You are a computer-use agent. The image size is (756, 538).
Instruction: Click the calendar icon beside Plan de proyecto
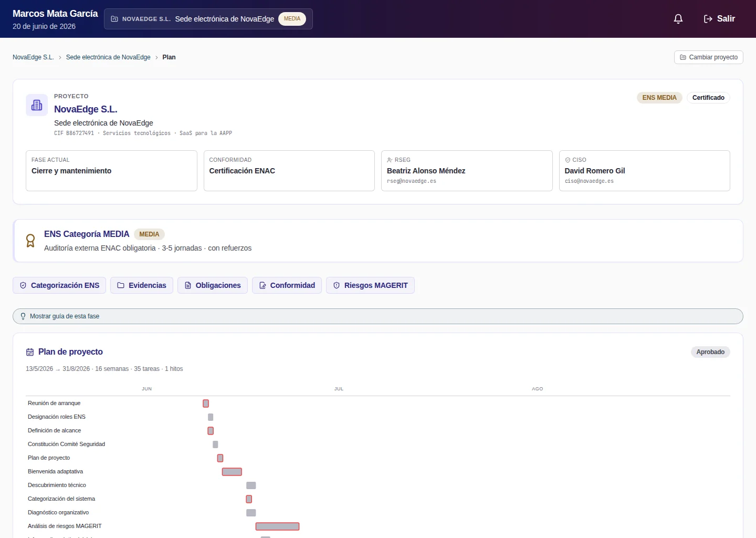[x=30, y=352]
